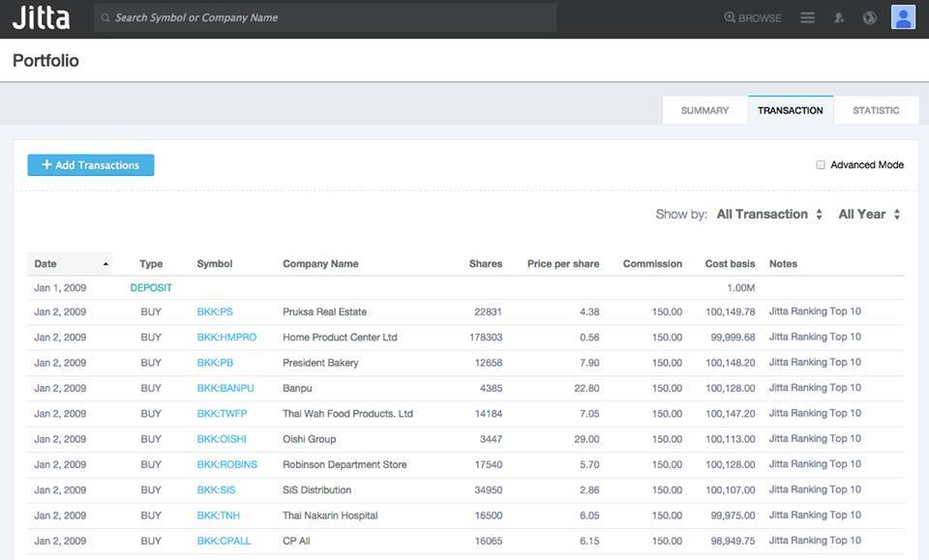
Task: Open the BKK:SIS symbol link
Action: [x=216, y=489]
